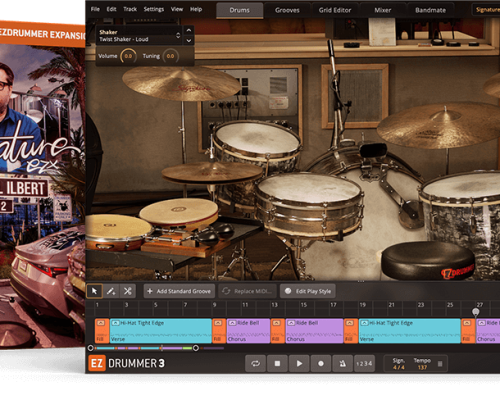Expand the second Hi-Hat Tight Edge Verse block

click(x=364, y=323)
